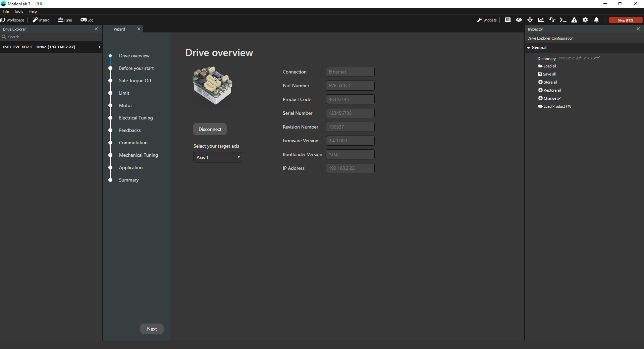Open the terminal prompt icon
The height and width of the screenshot is (349, 644).
click(563, 20)
